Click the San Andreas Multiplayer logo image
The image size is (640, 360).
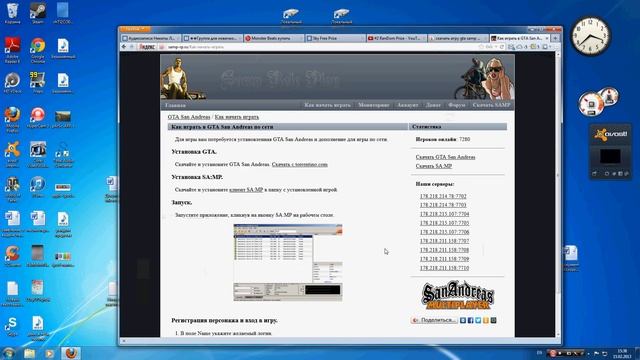pos(457,295)
